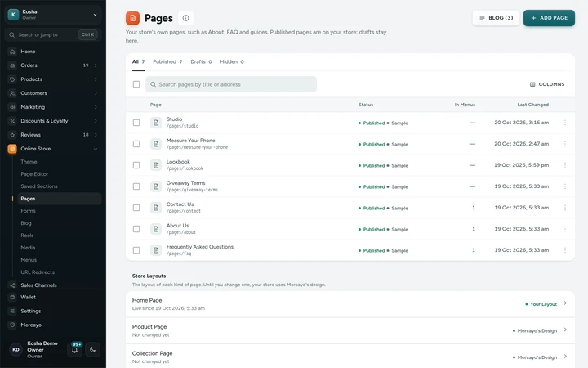
Task: Open row actions menu for Contact Us
Action: point(565,208)
